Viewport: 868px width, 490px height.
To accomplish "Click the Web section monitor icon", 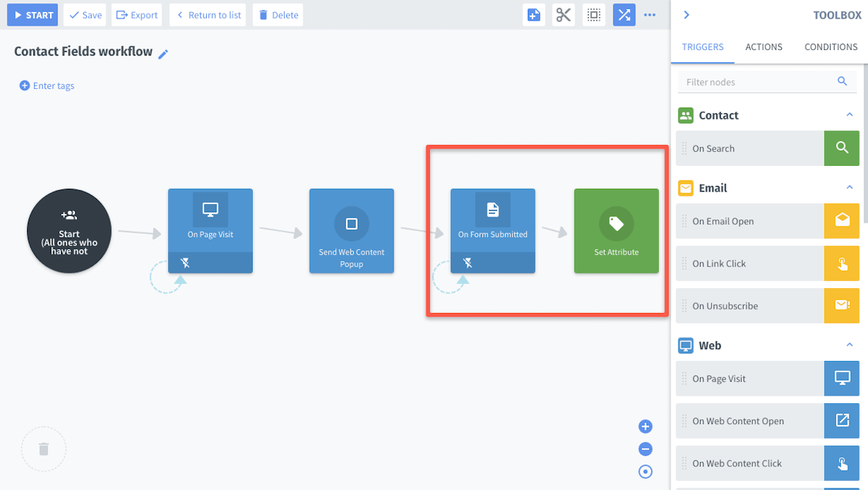I will point(686,346).
